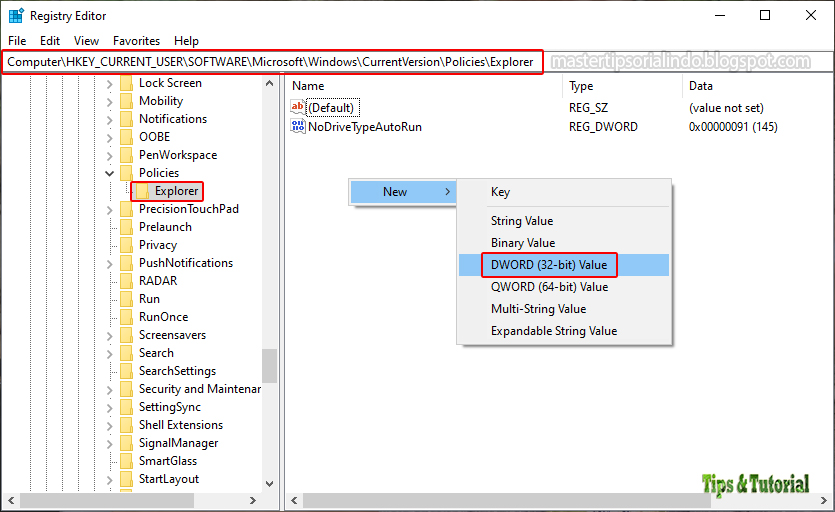
Task: Collapse the Policies key
Action: pyautogui.click(x=110, y=174)
